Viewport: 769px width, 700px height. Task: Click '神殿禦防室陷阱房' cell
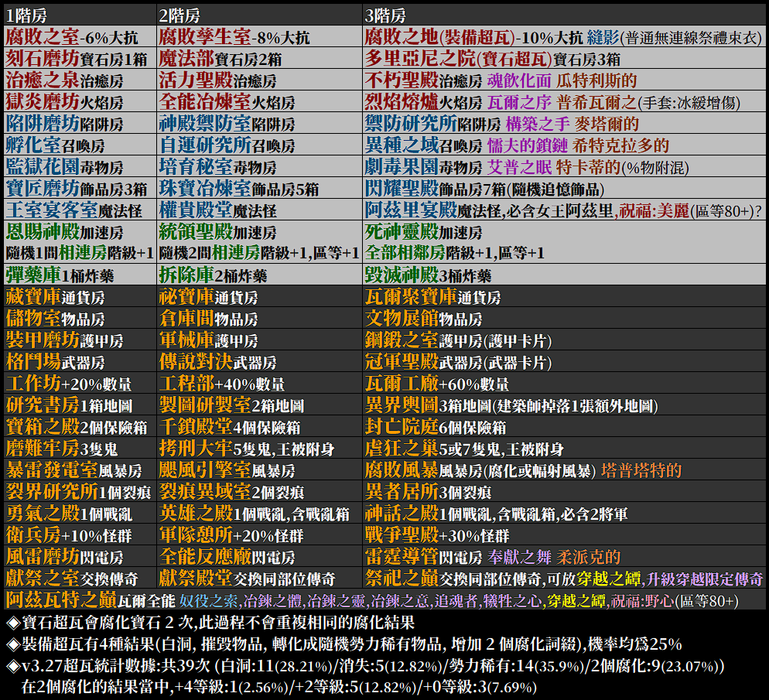259,123
